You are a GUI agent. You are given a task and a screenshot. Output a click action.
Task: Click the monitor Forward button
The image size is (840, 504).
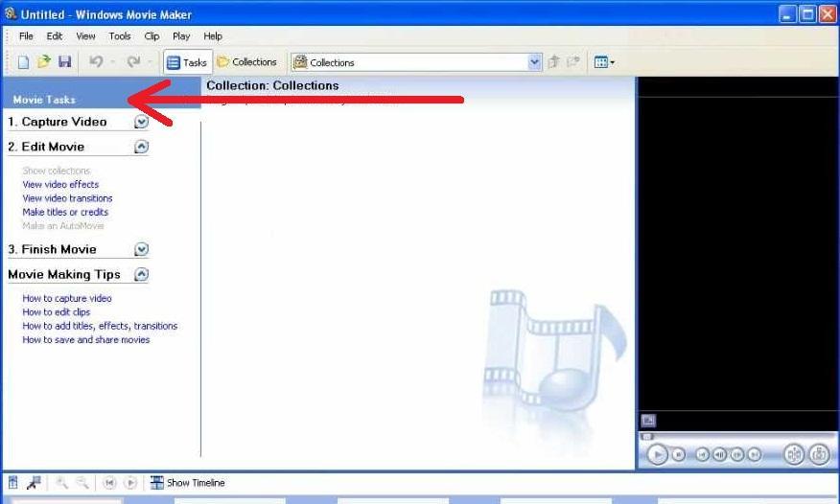[x=755, y=455]
